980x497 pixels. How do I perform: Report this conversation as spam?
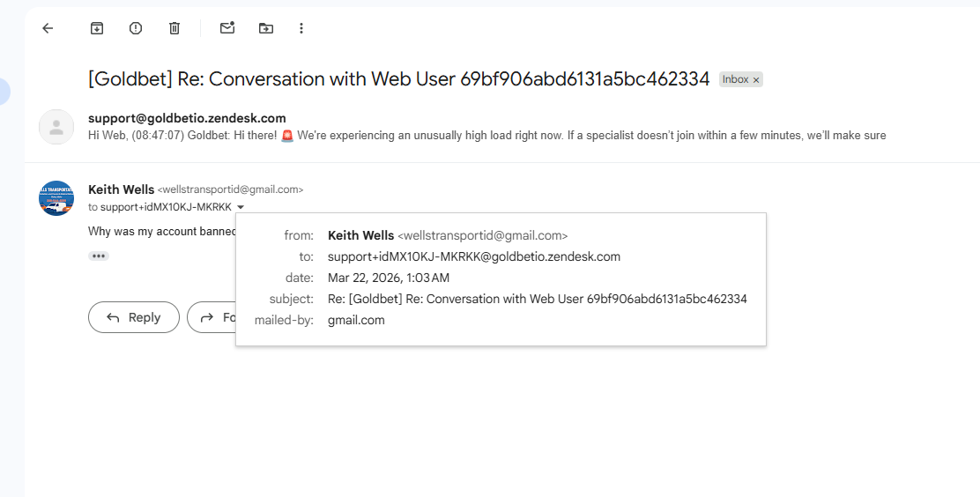pyautogui.click(x=136, y=28)
